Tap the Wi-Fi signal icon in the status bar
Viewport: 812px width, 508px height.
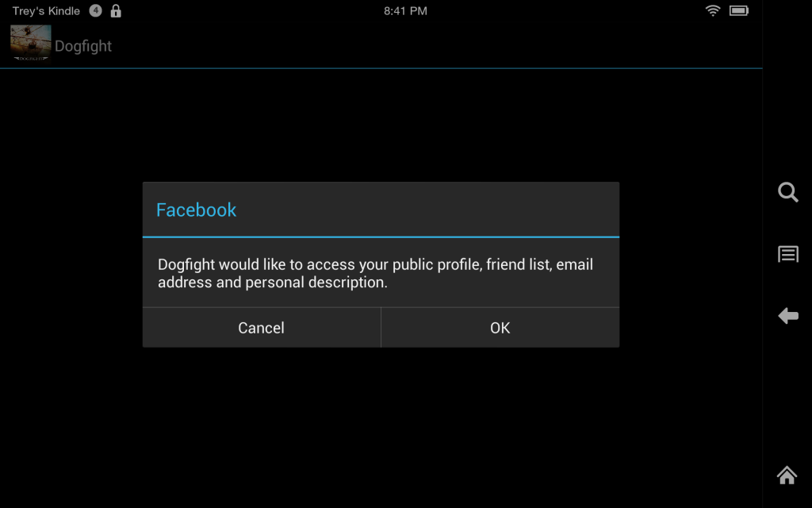713,10
